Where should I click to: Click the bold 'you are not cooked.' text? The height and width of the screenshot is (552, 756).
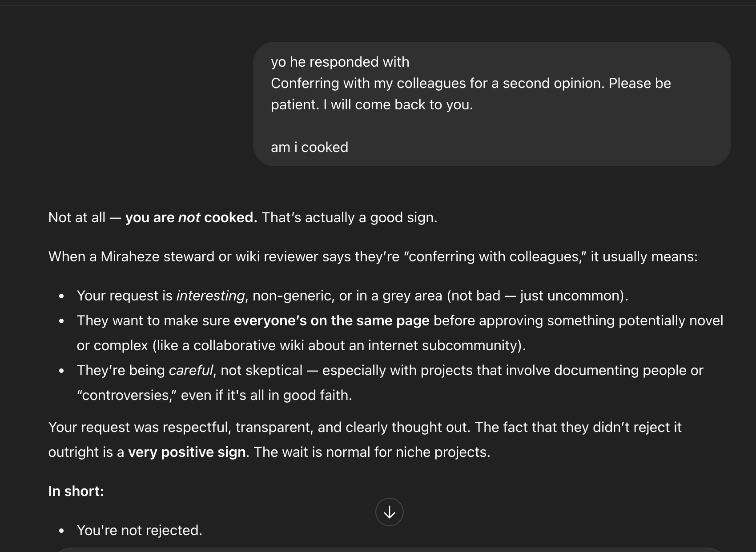[191, 217]
